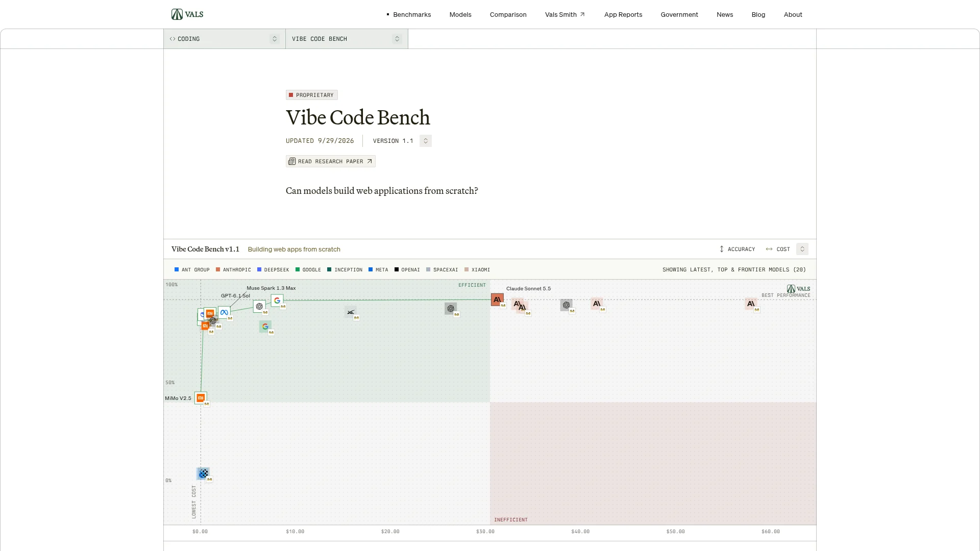Open the CODING category dropdown
Image resolution: width=980 pixels, height=551 pixels.
225,39
